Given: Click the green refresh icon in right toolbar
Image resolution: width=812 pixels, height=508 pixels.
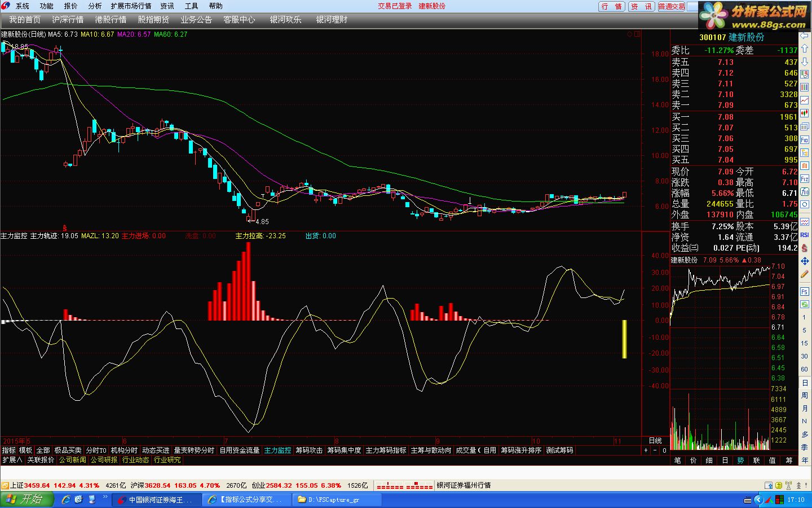Looking at the screenshot, I should (x=805, y=304).
